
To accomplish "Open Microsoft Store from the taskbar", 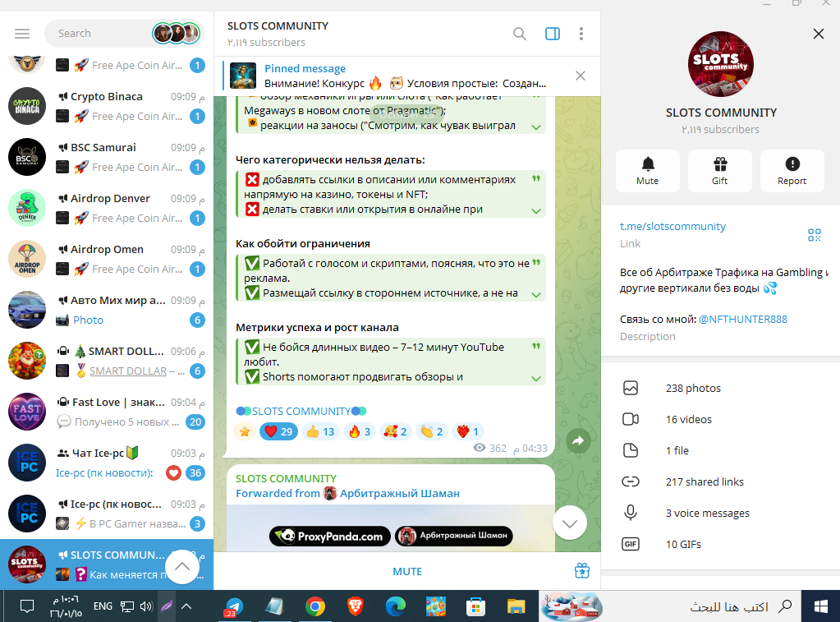I will (x=475, y=606).
